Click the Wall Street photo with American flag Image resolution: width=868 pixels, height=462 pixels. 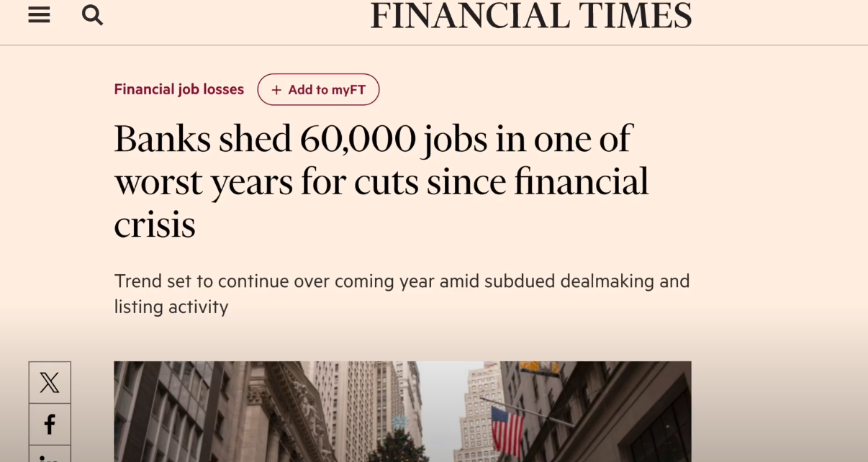[x=402, y=412]
